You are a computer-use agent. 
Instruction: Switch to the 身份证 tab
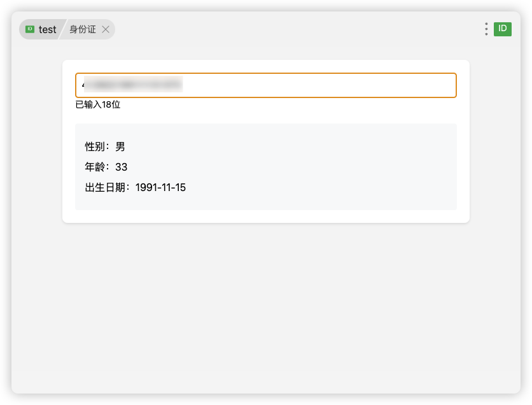click(83, 29)
